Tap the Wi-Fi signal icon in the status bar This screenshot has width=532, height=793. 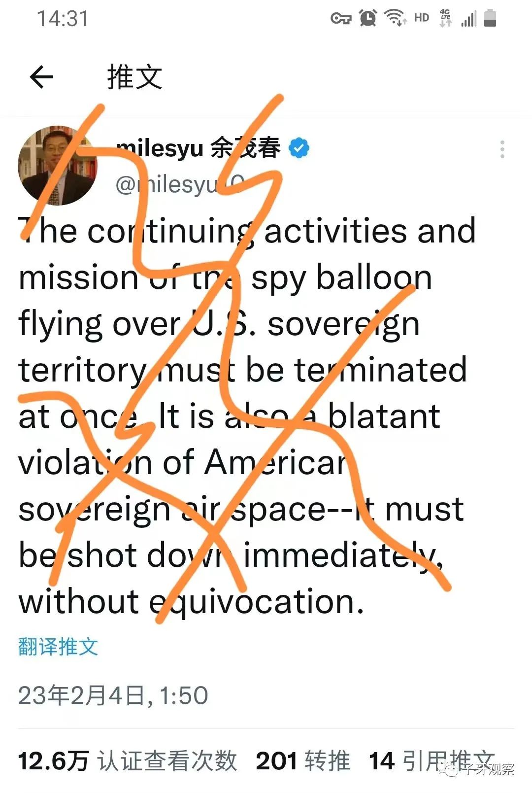pos(394,18)
